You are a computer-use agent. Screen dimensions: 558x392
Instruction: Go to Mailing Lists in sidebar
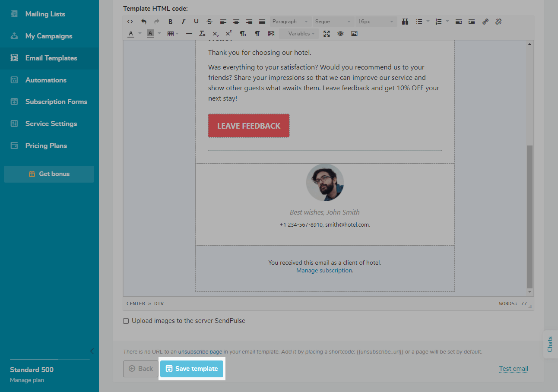45,14
